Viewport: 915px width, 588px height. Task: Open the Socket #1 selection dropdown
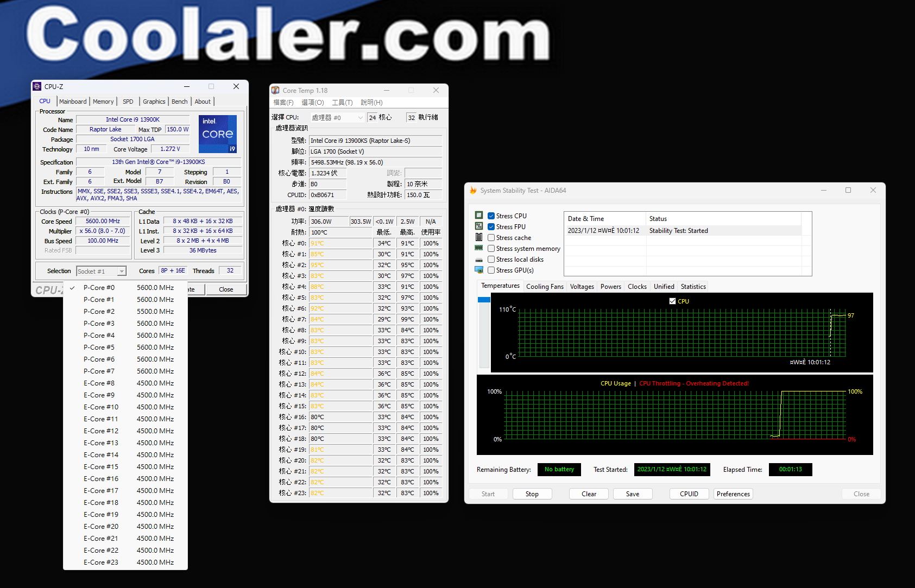(101, 271)
